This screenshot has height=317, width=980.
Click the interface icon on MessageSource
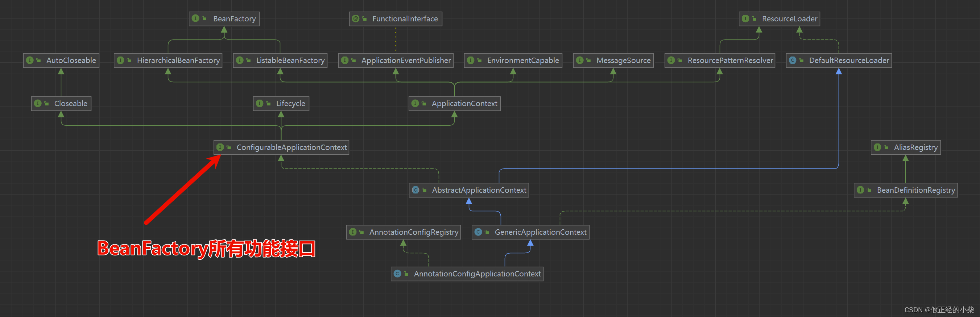click(x=580, y=60)
